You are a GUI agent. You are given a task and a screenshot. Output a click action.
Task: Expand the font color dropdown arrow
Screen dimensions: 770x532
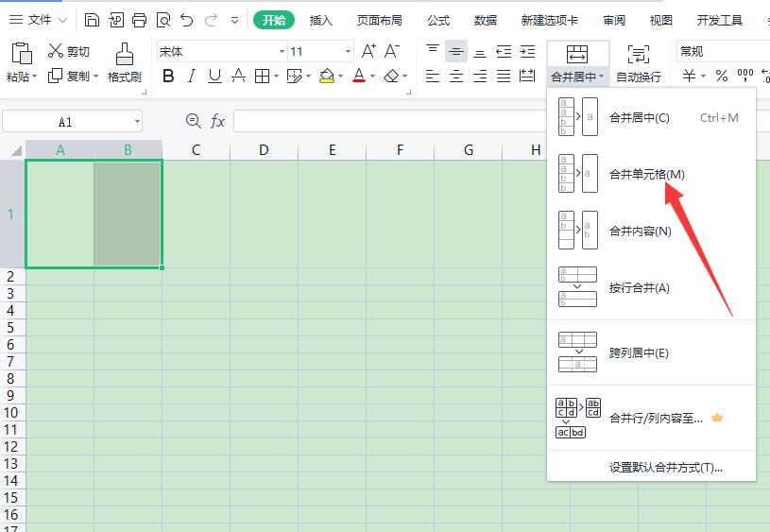pyautogui.click(x=373, y=77)
